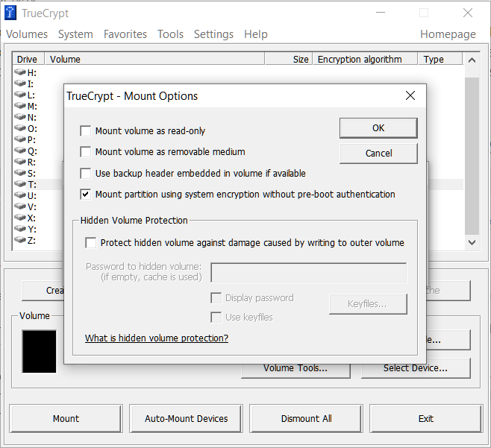Enable Mount volume as read-only

(86, 130)
